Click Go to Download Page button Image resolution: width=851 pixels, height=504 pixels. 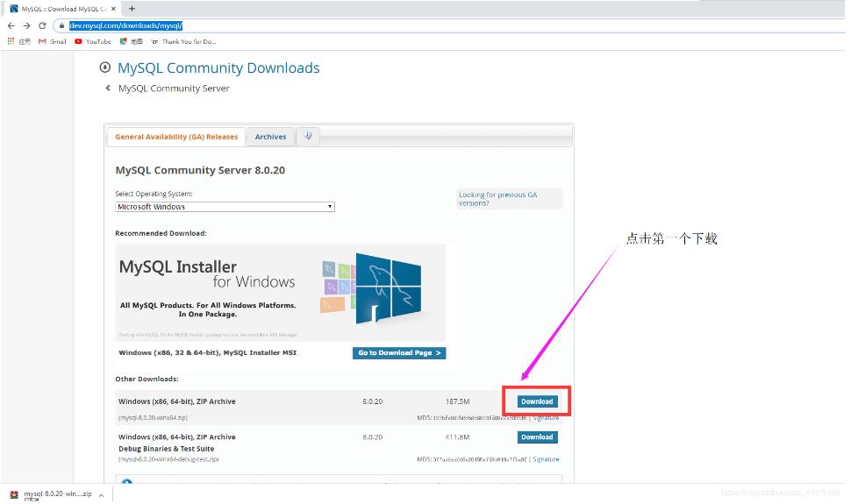tap(399, 353)
